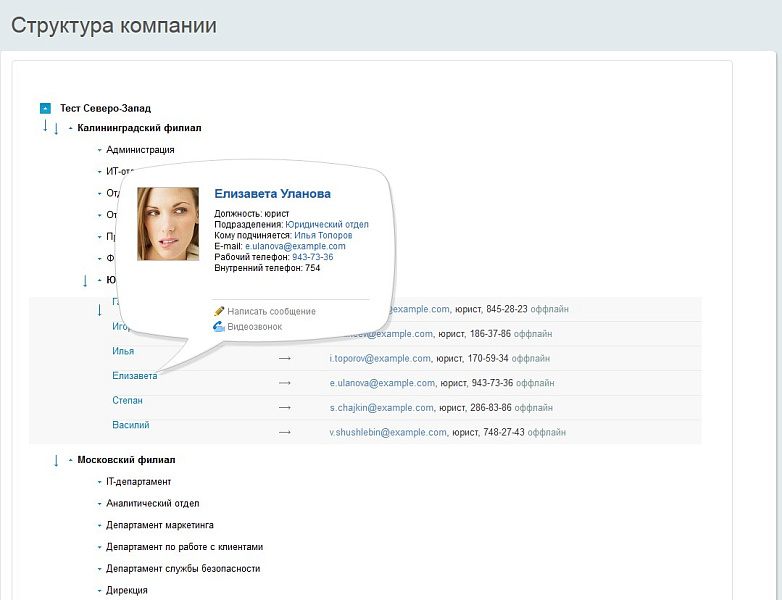The width and height of the screenshot is (782, 600).
Task: Click the arrow icon in Илья's row
Action: pos(285,358)
